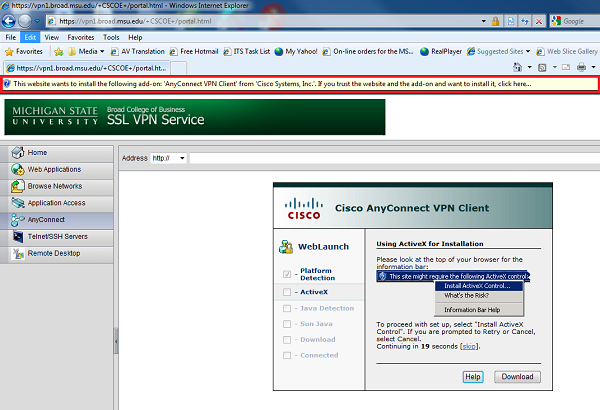Screen dimensions: 600x410
Task: Open Remote Desktop in the sidebar
Action: [57, 253]
